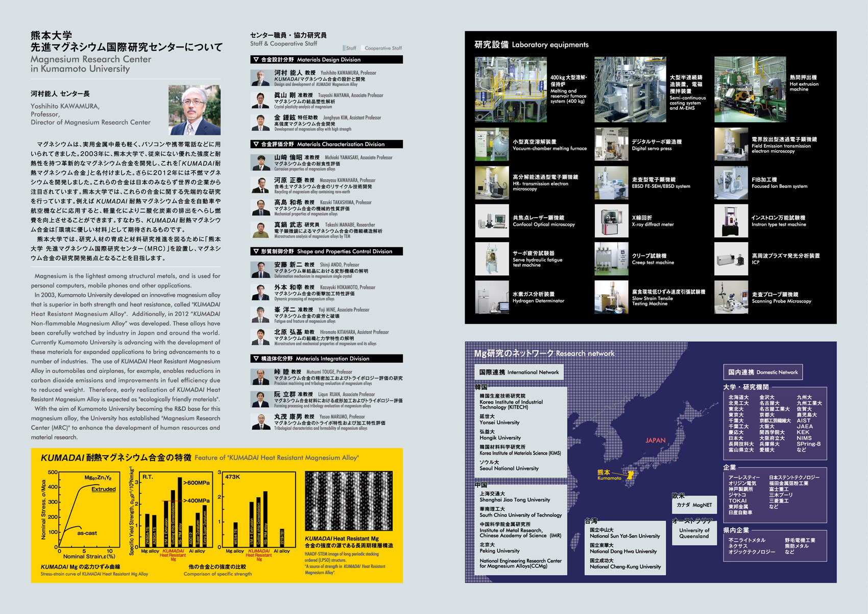Open the Creep test machine photo
Viewport: 868px width, 614px height.
pos(611,259)
